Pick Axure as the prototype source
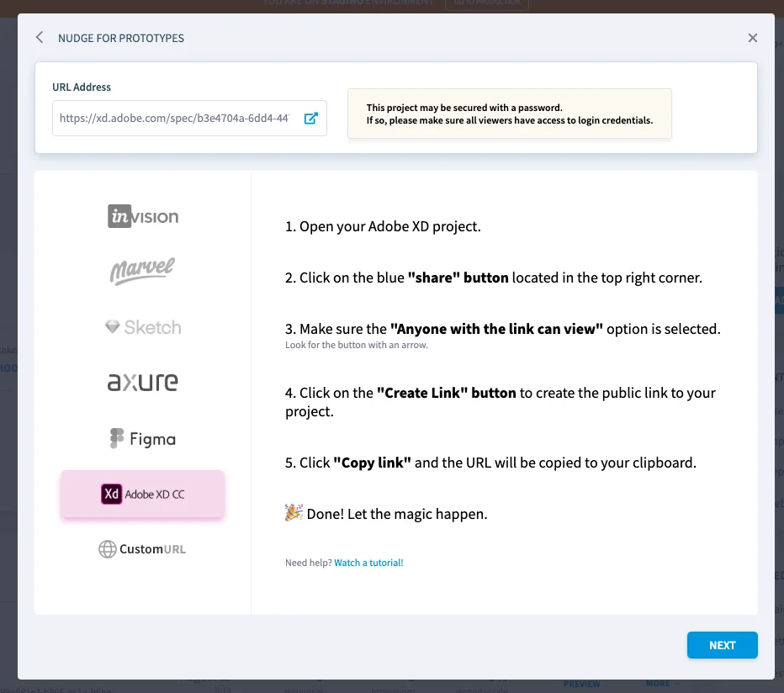 (x=142, y=382)
